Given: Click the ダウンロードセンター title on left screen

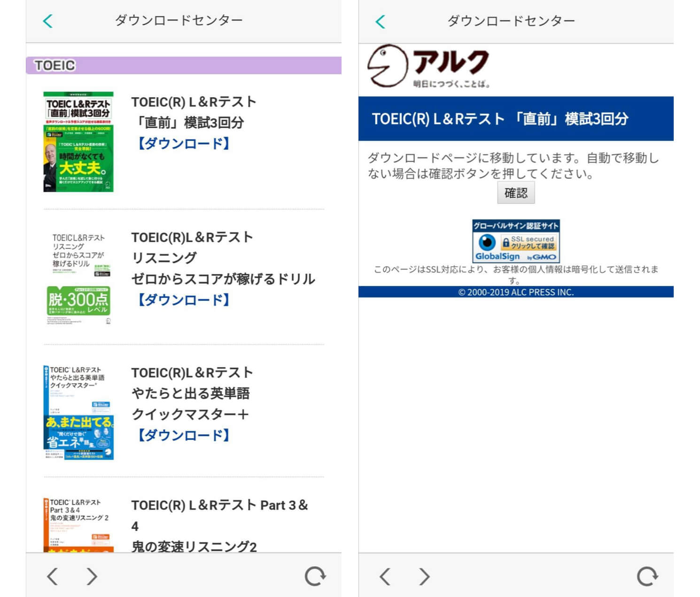Looking at the screenshot, I should 179,20.
